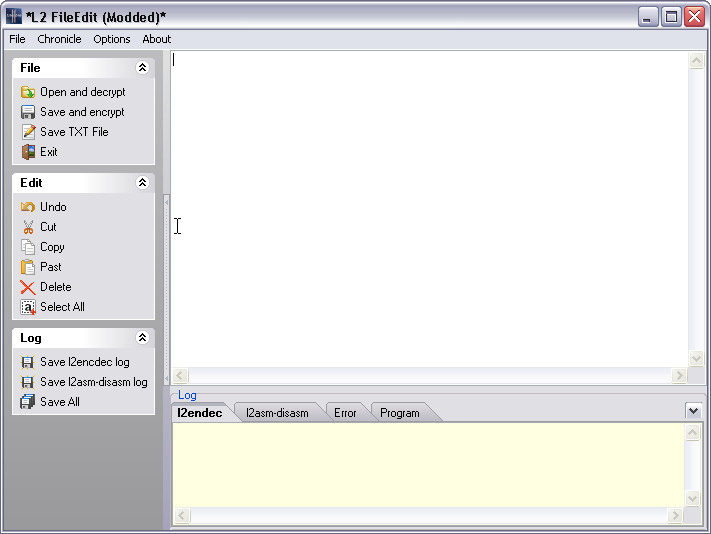Screen dimensions: 711x534
Task: Collapse the Edit panel
Action: point(142,183)
